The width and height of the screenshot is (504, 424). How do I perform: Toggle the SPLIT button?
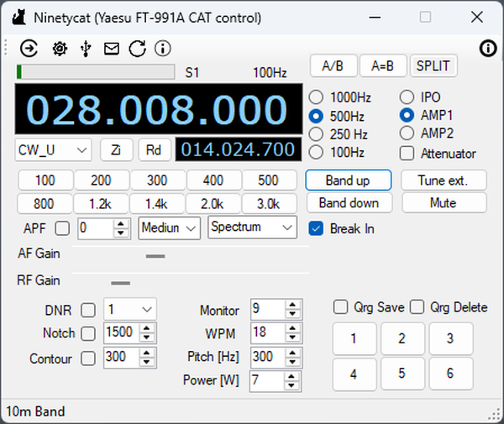[x=433, y=65]
